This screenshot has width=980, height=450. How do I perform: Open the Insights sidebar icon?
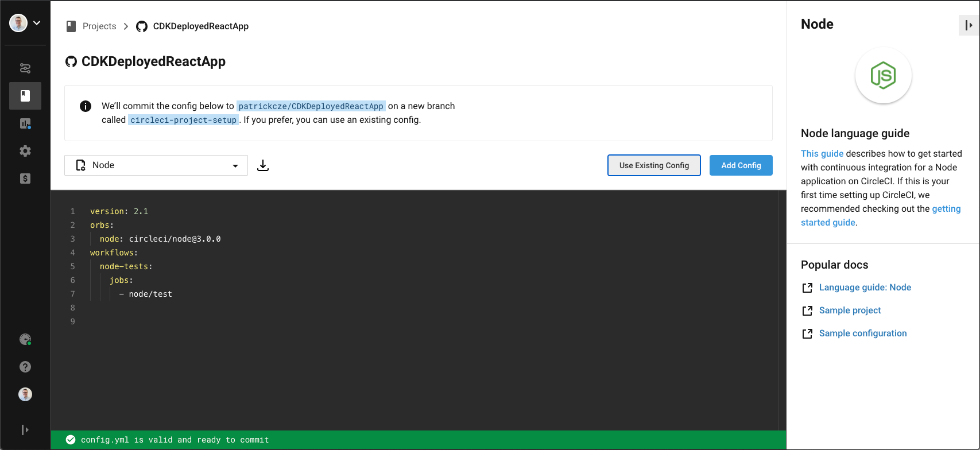[x=25, y=123]
